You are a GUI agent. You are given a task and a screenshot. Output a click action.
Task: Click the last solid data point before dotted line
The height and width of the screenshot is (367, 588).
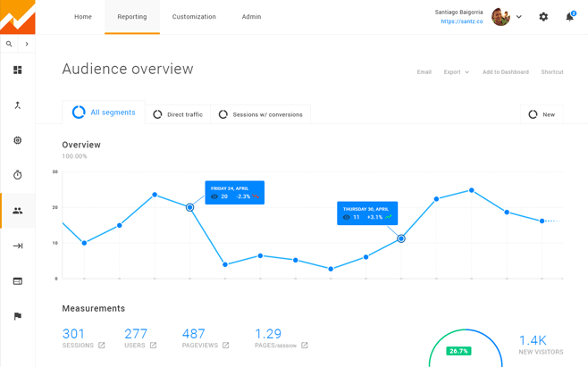542,221
